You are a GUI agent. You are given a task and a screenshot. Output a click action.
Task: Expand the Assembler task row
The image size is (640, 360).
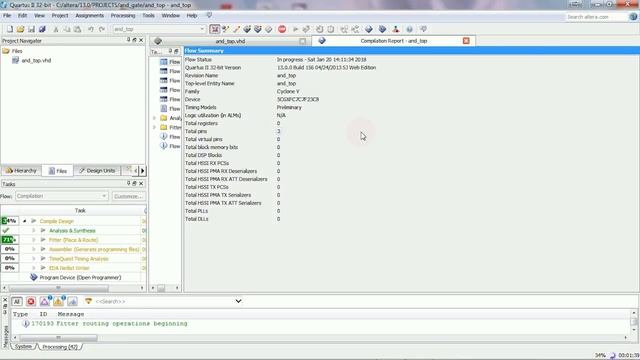tap(34, 249)
